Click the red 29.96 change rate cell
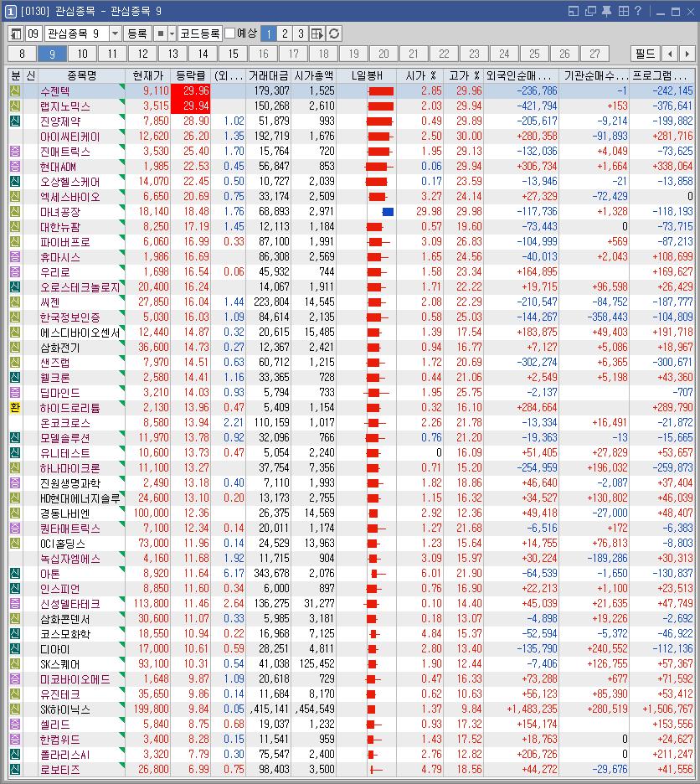Screen dimensions: 700x784 click(x=191, y=91)
